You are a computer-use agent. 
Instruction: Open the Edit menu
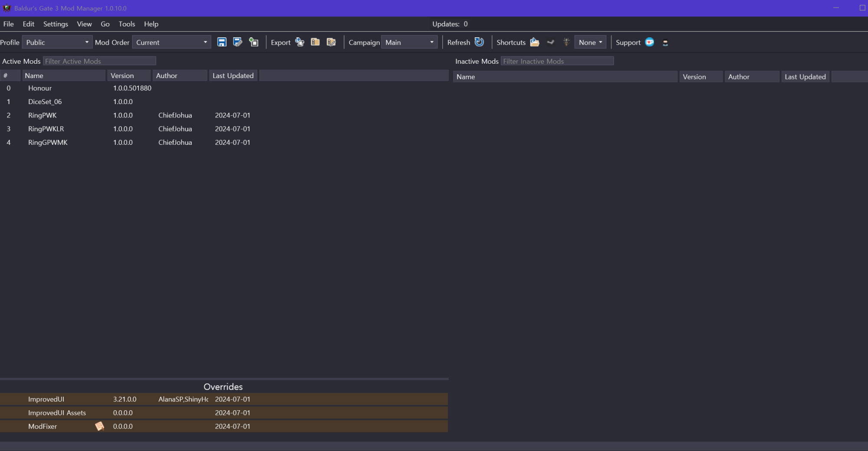tap(29, 24)
